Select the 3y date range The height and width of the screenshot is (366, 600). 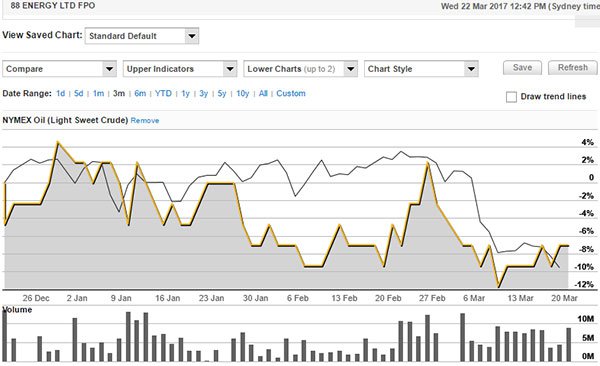tap(204, 93)
